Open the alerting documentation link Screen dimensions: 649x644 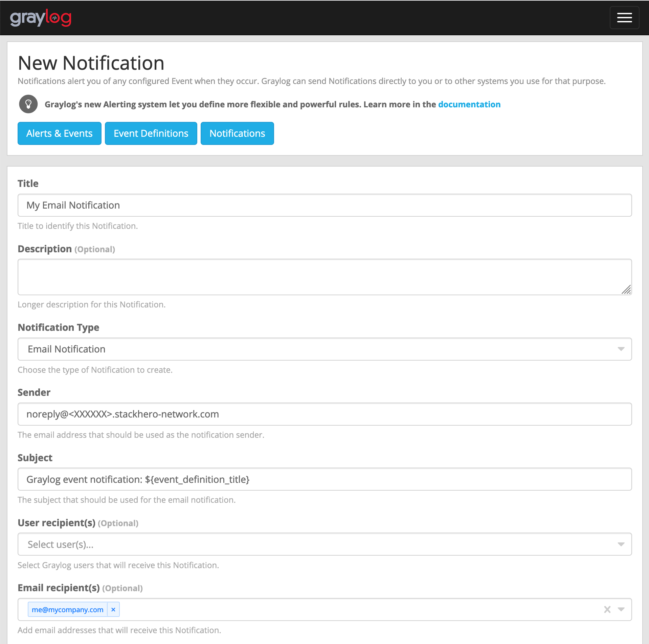469,104
